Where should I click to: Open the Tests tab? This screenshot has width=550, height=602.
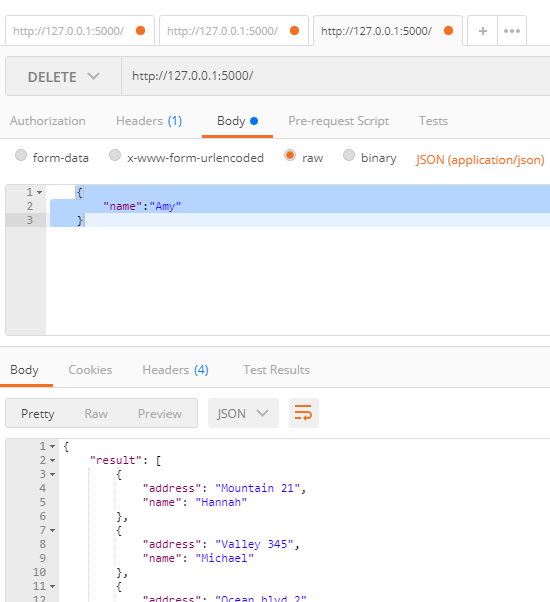click(433, 121)
